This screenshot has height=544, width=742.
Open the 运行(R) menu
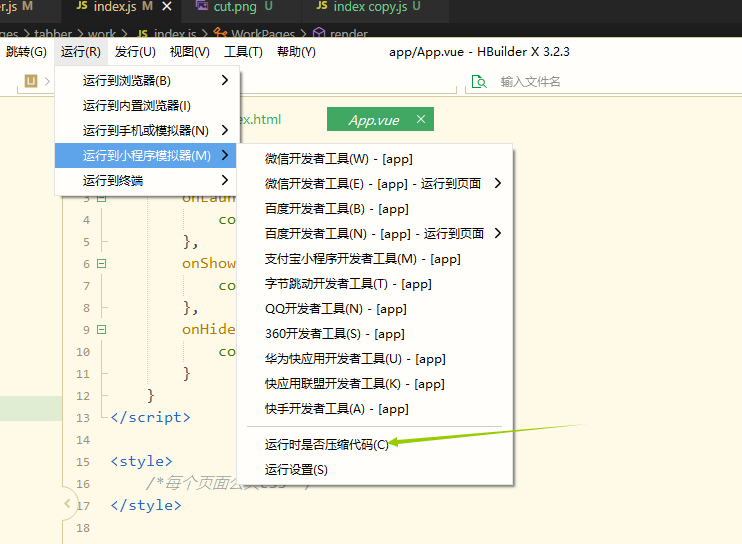pos(80,52)
